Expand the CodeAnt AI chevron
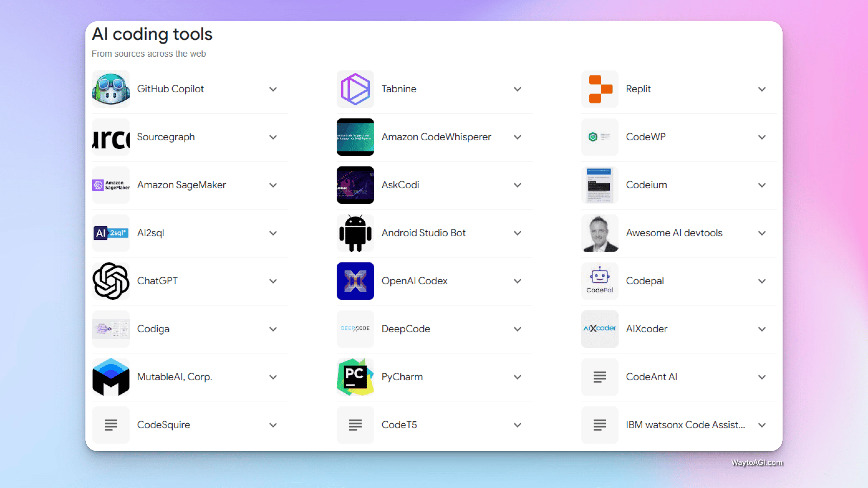 click(762, 377)
